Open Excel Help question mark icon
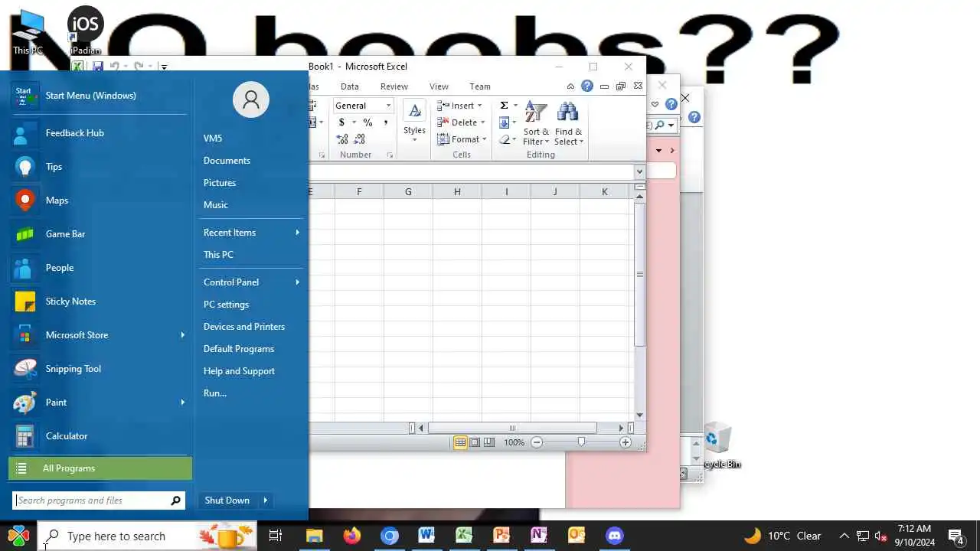980x551 pixels. (587, 86)
